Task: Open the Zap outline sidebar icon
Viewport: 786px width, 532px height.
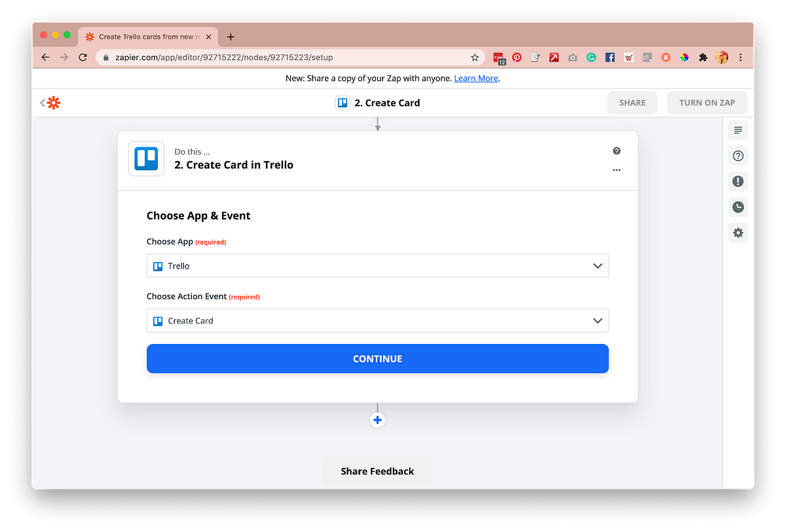Action: (x=738, y=130)
